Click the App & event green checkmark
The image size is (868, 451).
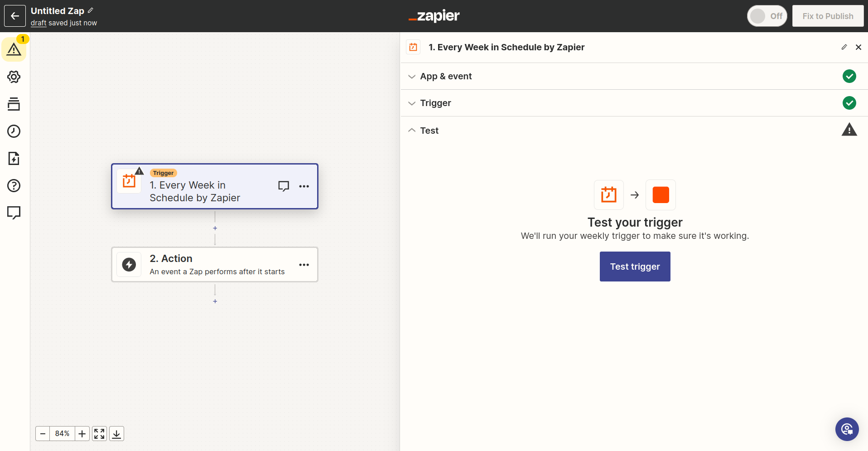pyautogui.click(x=849, y=76)
